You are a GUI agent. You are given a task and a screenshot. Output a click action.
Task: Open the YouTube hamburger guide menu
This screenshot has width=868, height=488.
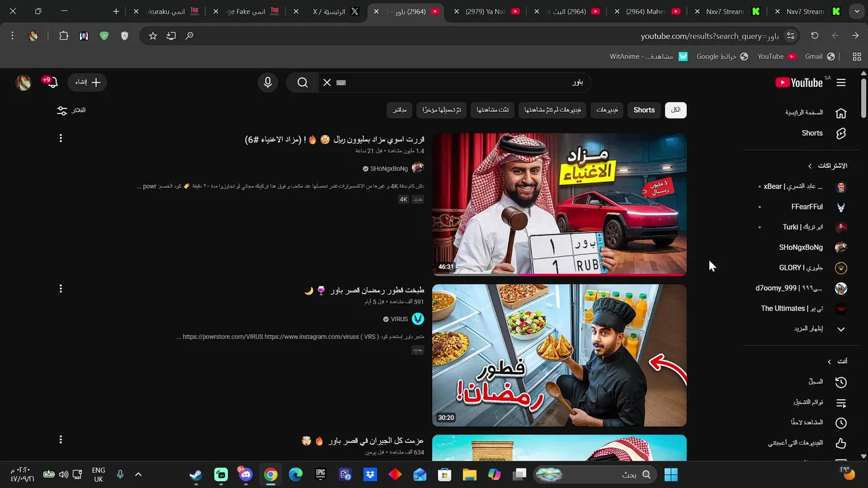[x=841, y=83]
